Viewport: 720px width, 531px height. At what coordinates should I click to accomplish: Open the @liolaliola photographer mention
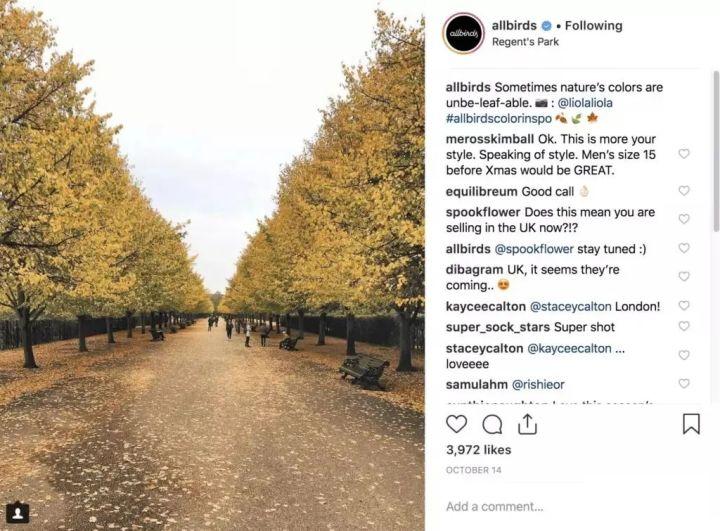pyautogui.click(x=585, y=103)
